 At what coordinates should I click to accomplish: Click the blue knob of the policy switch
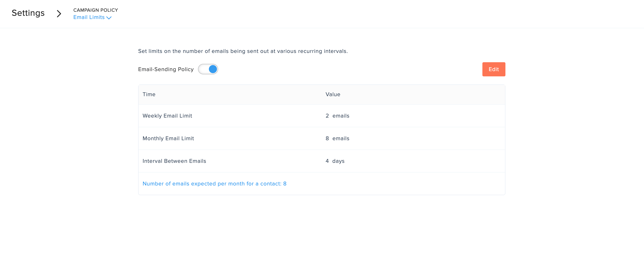coord(213,69)
